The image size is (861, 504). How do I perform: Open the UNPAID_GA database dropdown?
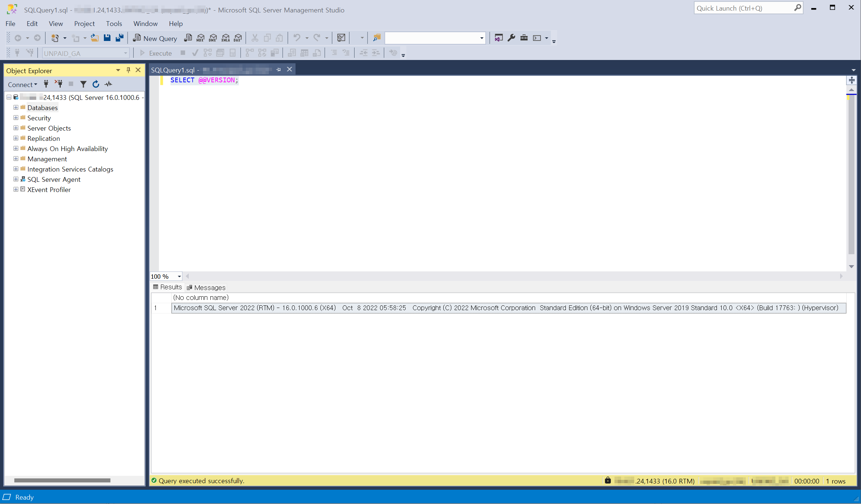pos(125,53)
